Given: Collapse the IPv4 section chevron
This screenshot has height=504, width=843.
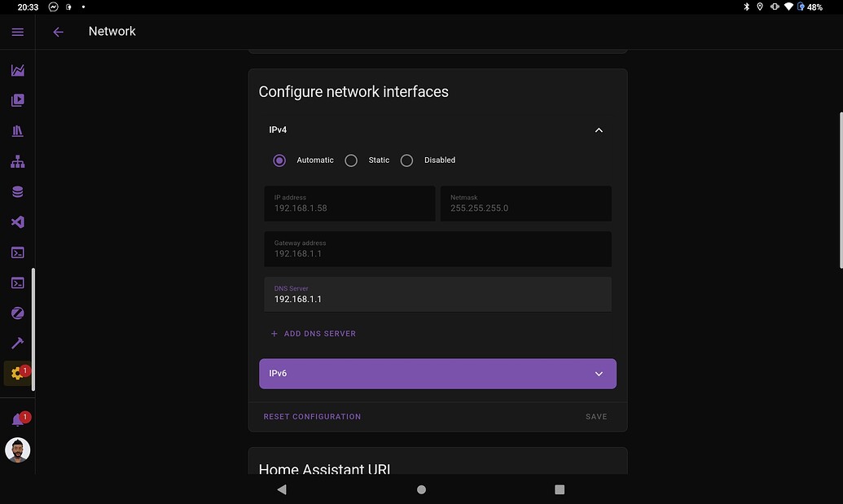Looking at the screenshot, I should [599, 129].
